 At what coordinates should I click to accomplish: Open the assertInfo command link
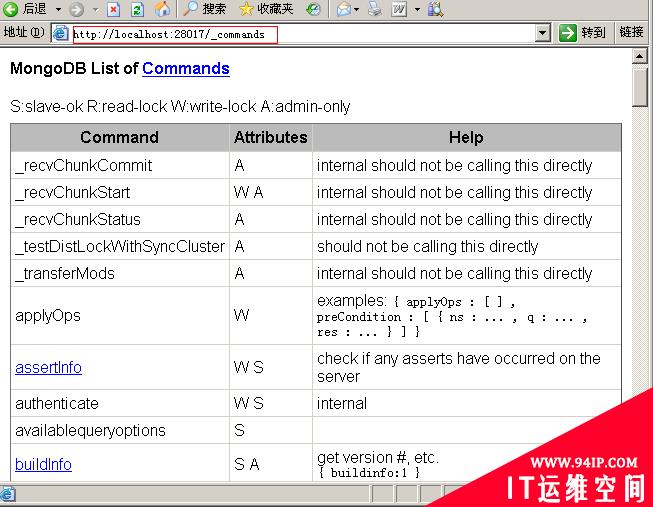pyautogui.click(x=48, y=367)
